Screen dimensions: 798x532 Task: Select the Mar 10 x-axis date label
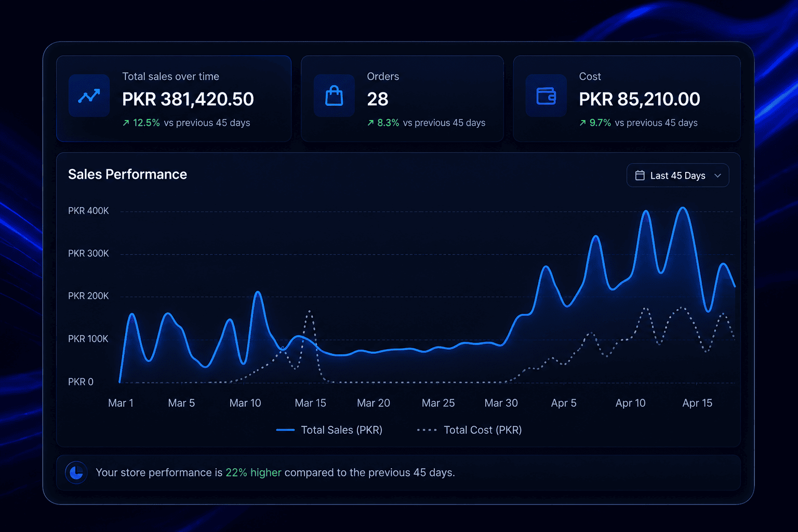(x=245, y=403)
